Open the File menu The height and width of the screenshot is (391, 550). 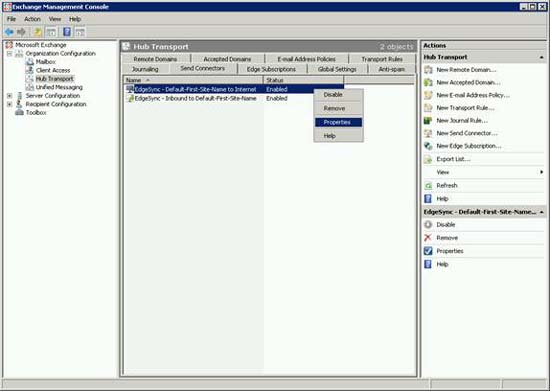coord(11,19)
